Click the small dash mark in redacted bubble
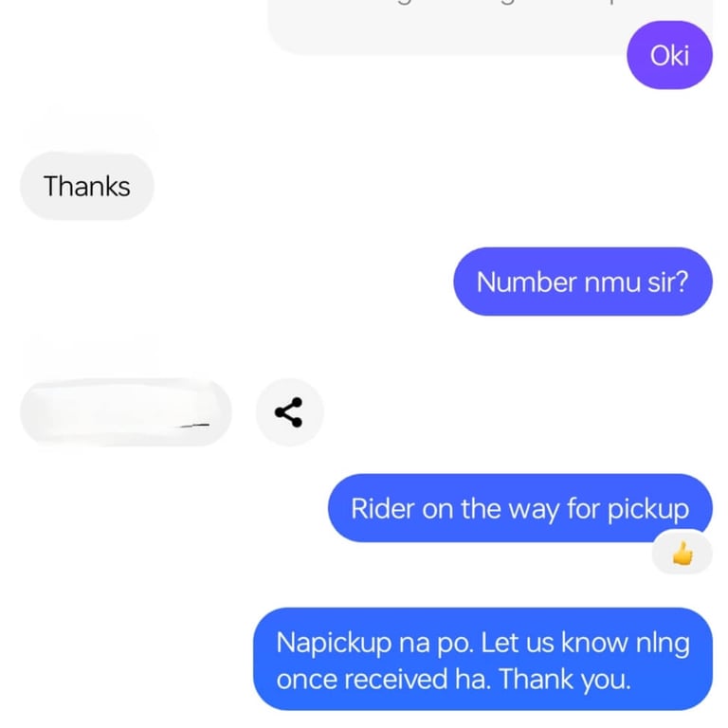The image size is (728, 728). coord(195,425)
